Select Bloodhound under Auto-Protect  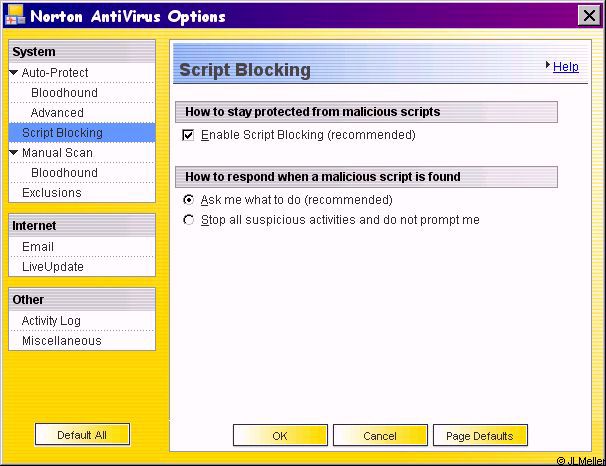pyautogui.click(x=64, y=93)
